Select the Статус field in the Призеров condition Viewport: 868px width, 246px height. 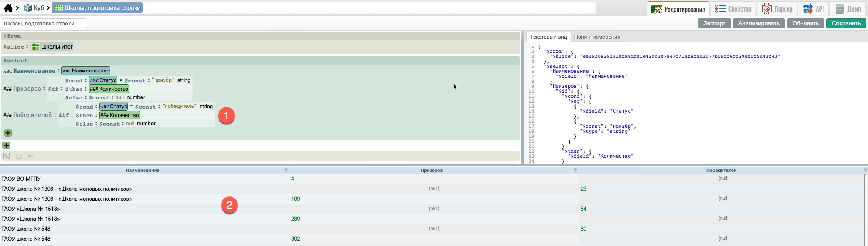click(103, 80)
